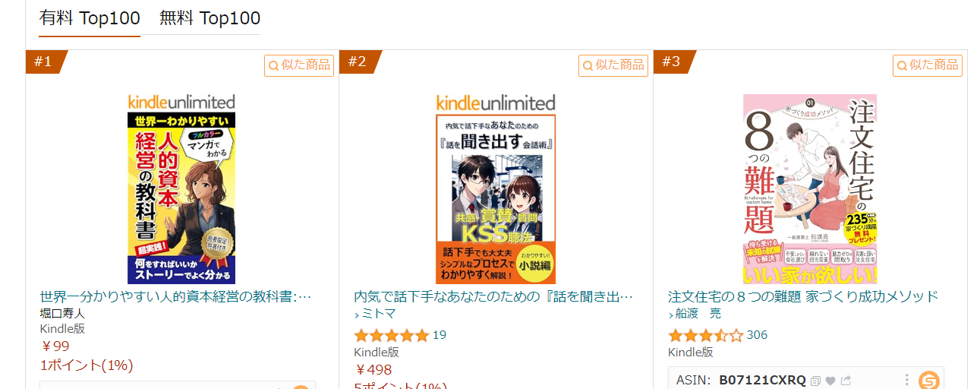Open author link ミトマ

point(379,314)
